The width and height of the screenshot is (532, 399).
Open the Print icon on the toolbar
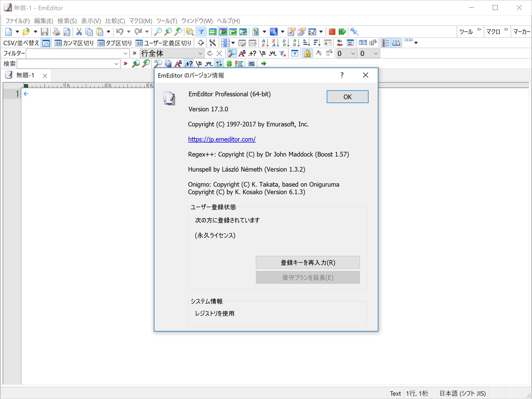(56, 31)
